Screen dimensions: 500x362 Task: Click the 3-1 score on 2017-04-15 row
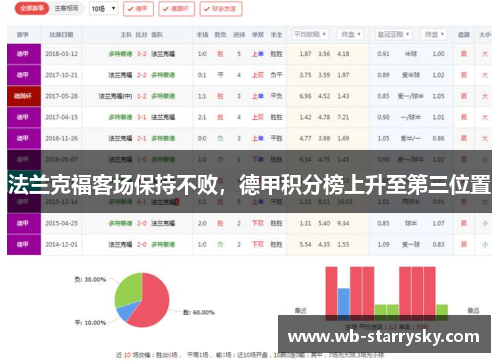(x=142, y=117)
